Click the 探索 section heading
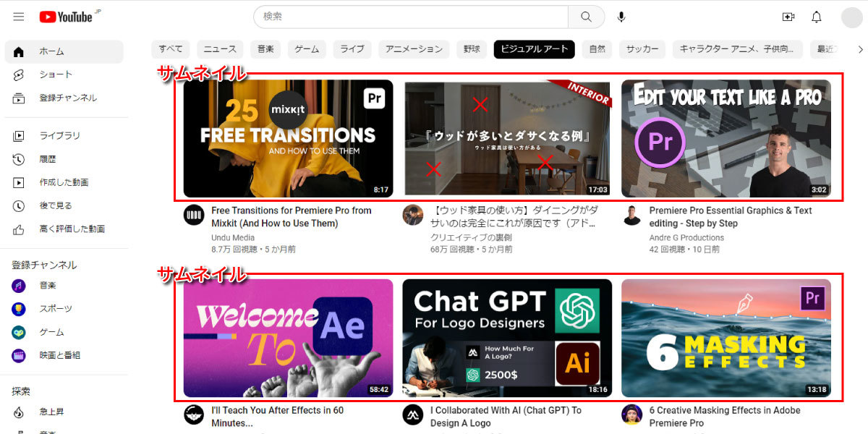 [21, 391]
